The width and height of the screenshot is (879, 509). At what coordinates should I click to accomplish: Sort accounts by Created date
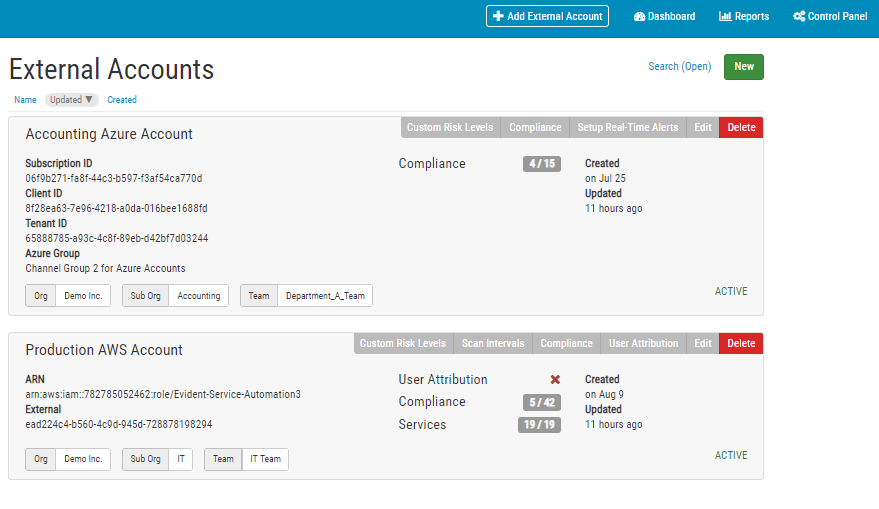(122, 100)
